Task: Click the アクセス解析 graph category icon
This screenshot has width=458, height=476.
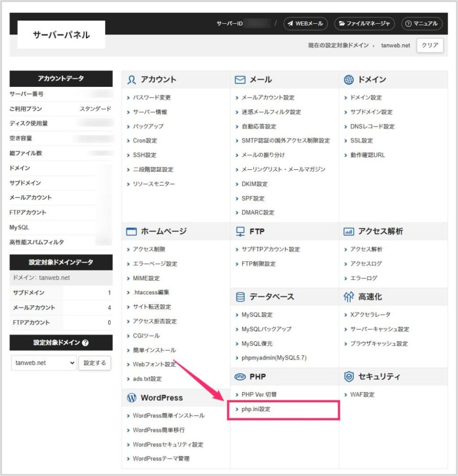Action: pyautogui.click(x=349, y=231)
